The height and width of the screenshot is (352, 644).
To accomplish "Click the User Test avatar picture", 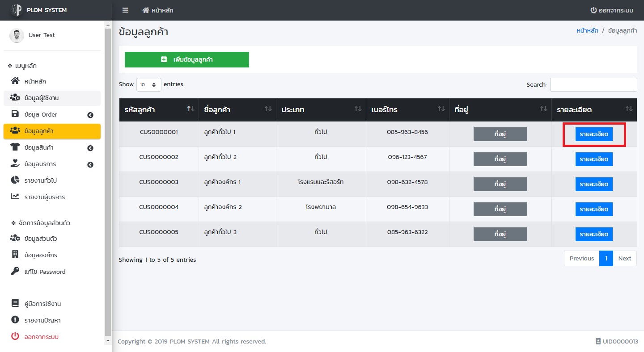I will point(17,35).
